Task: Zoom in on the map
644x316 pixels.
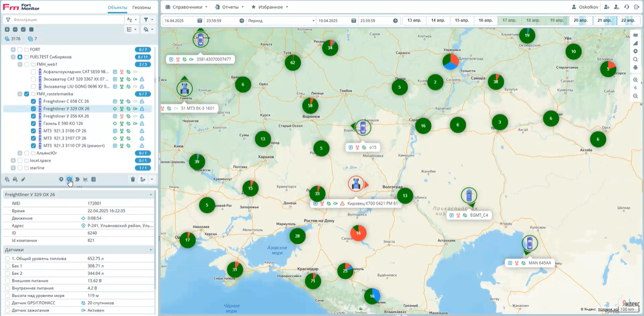Action: (x=635, y=80)
